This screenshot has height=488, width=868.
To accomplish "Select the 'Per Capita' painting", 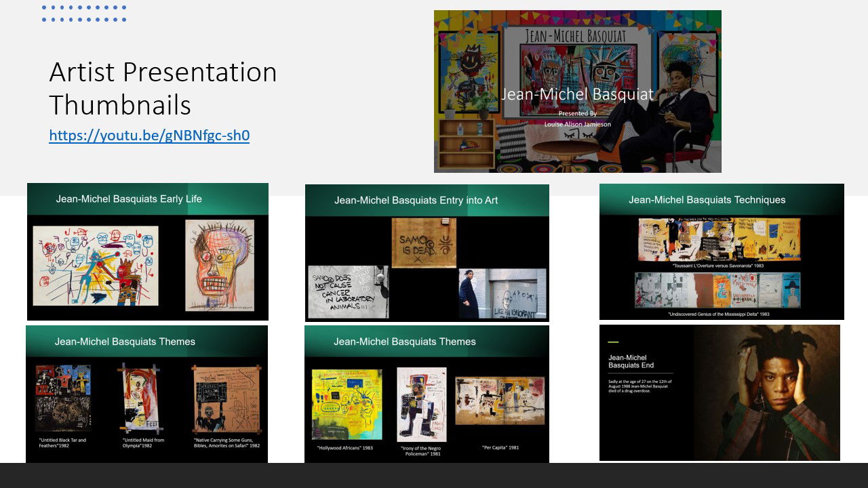I will (500, 401).
